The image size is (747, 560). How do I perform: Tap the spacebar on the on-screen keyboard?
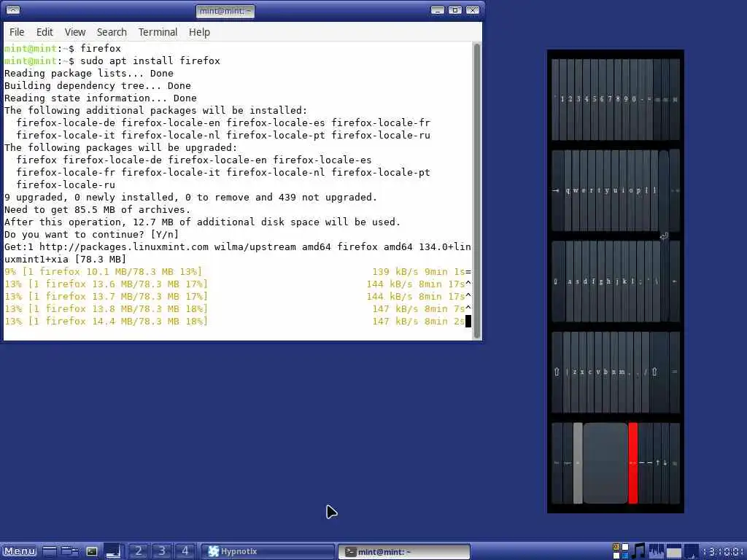(605, 463)
